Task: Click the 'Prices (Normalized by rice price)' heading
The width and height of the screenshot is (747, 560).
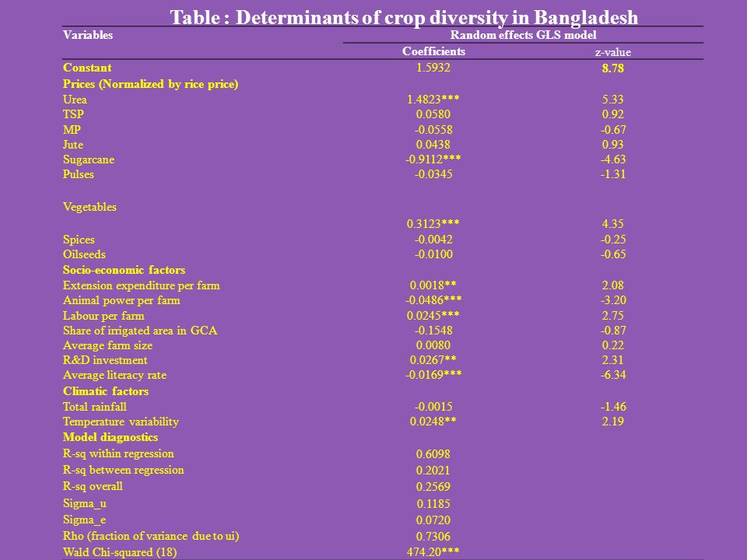Action: point(150,84)
